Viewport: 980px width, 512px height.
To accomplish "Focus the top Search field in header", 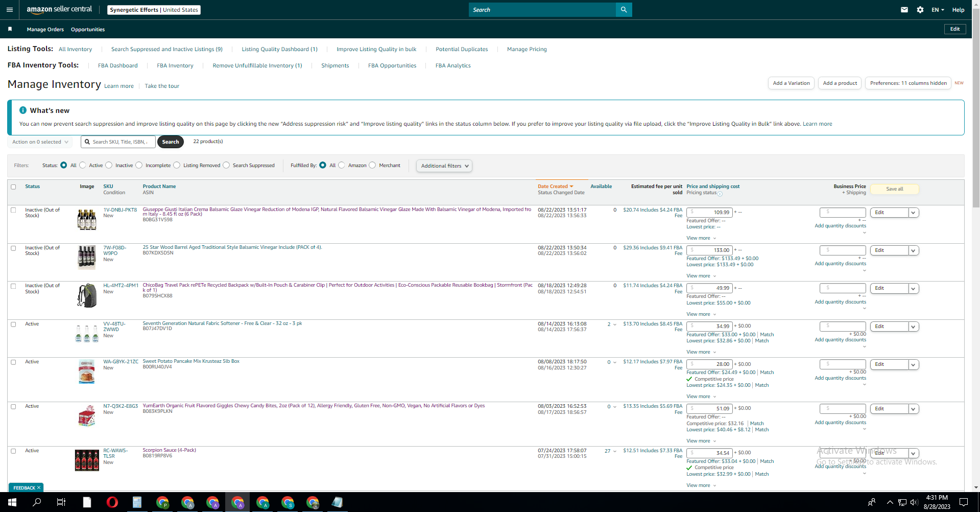I will (542, 10).
